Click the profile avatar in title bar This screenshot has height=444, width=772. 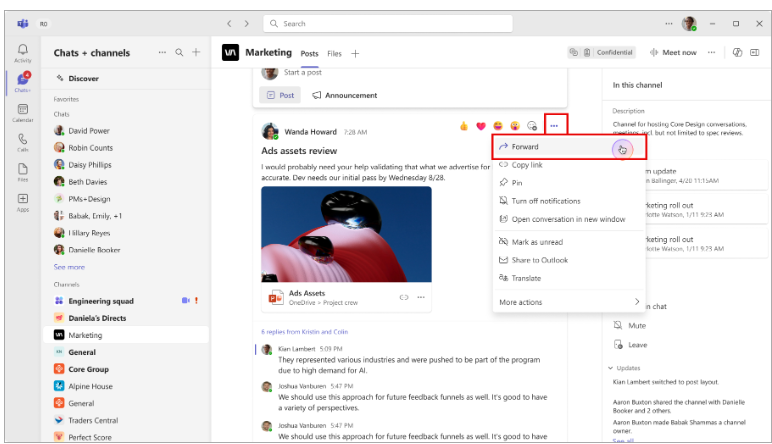point(689,24)
